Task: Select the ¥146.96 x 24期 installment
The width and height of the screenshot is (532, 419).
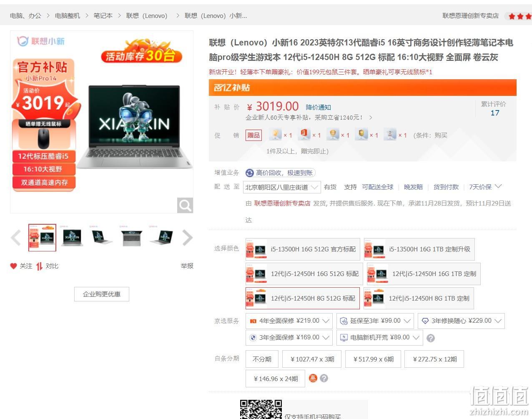Action: [276, 379]
